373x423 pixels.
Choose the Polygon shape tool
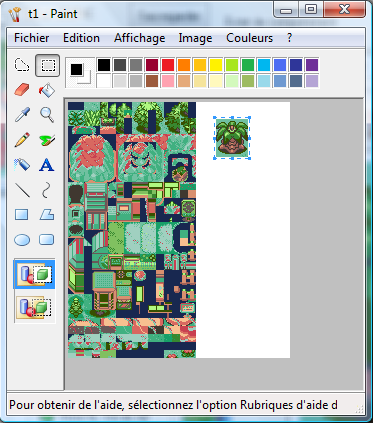pos(47,215)
